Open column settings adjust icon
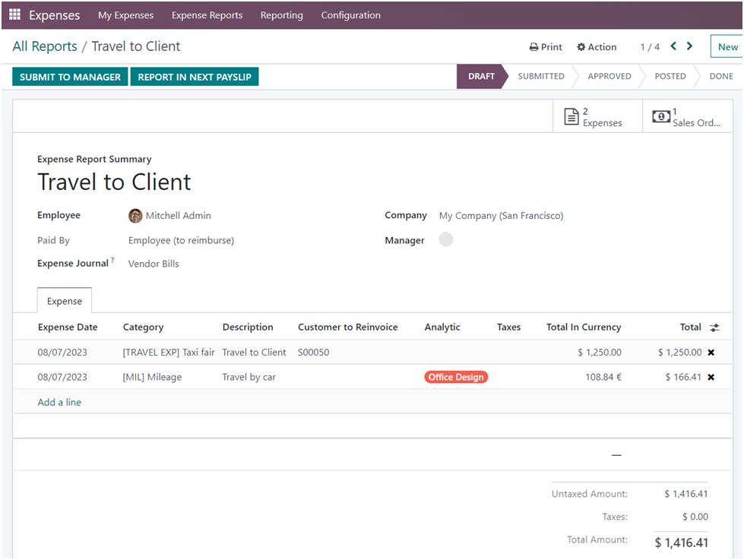The width and height of the screenshot is (744, 560). point(714,327)
